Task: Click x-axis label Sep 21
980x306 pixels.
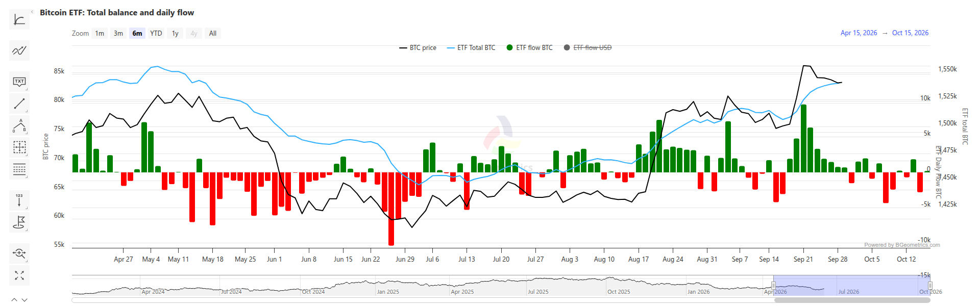Action: click(x=803, y=259)
